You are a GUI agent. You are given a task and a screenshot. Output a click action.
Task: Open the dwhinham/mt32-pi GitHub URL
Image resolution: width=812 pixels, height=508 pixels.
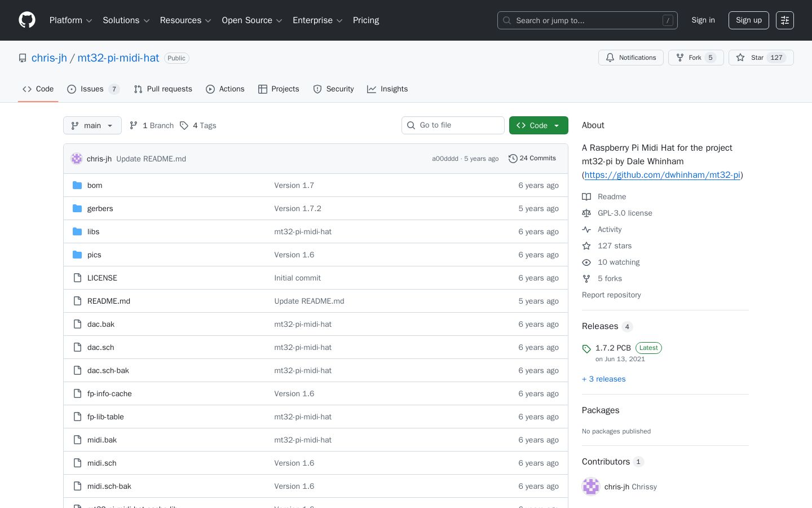[x=663, y=175]
